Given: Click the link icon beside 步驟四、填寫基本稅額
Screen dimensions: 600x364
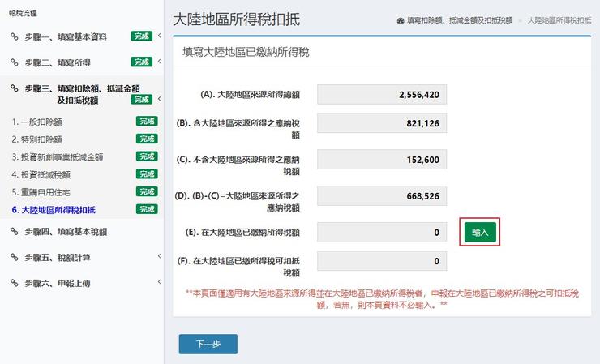Looking at the screenshot, I should click(13, 231).
